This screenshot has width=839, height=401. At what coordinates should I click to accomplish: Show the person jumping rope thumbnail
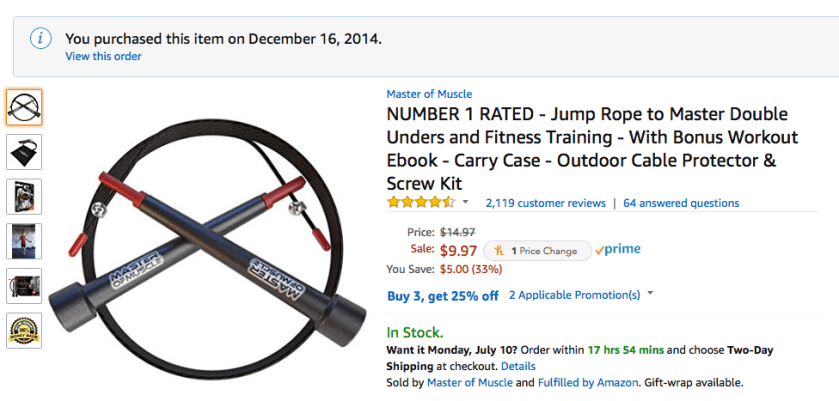[24, 241]
